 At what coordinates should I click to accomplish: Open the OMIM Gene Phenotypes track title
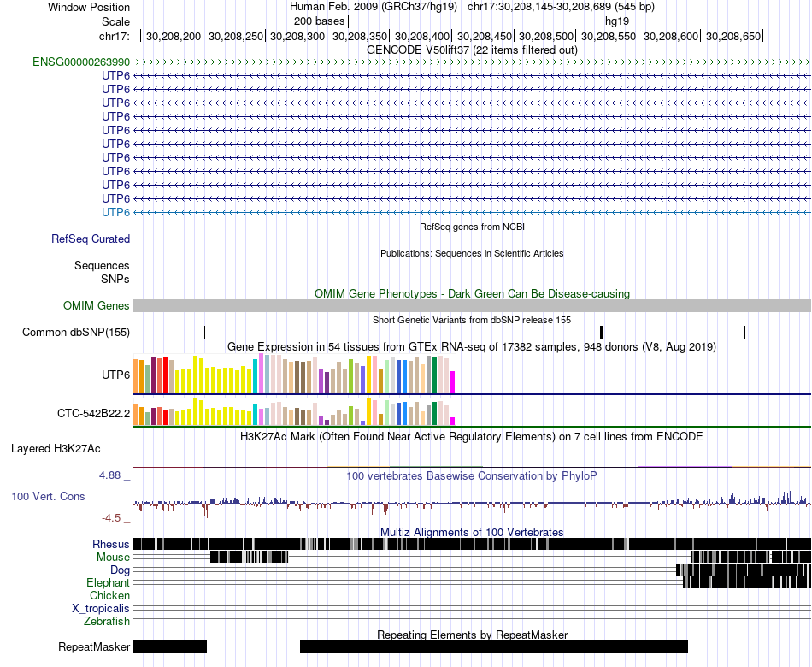pos(472,294)
